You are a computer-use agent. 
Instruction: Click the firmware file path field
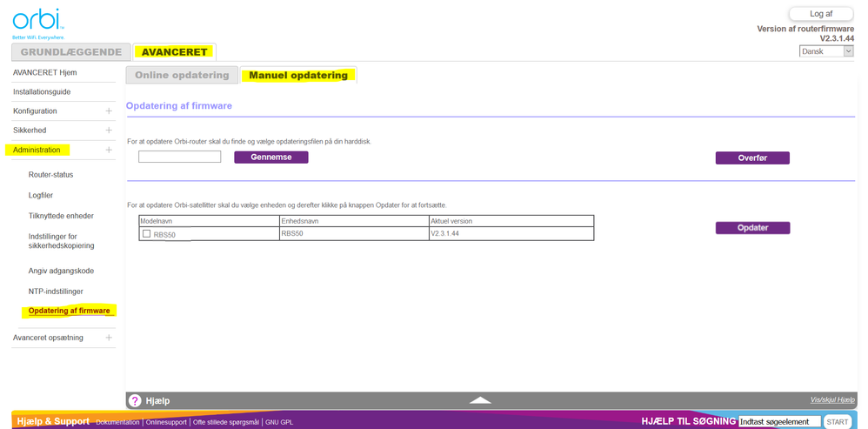click(179, 158)
